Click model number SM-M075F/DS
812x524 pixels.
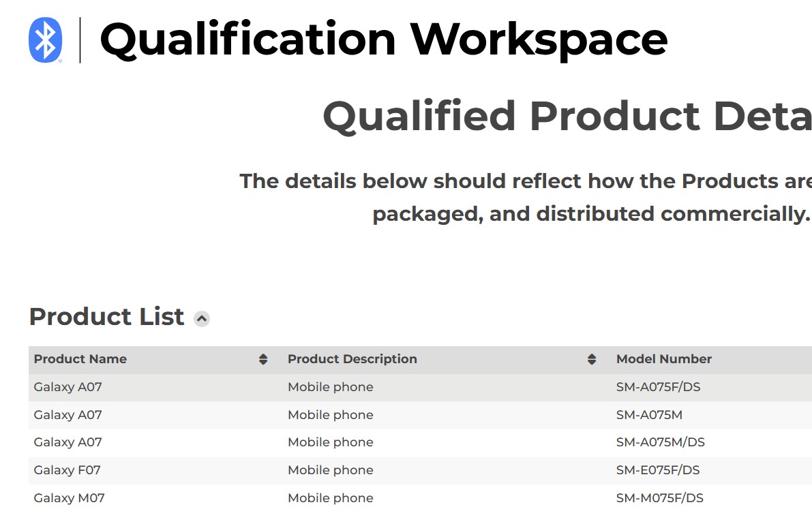pyautogui.click(x=660, y=498)
